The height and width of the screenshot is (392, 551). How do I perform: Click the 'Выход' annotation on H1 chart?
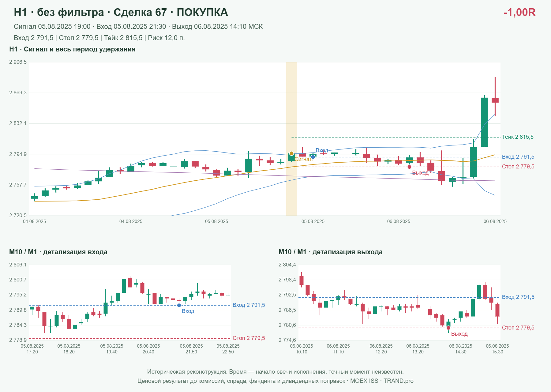point(420,173)
